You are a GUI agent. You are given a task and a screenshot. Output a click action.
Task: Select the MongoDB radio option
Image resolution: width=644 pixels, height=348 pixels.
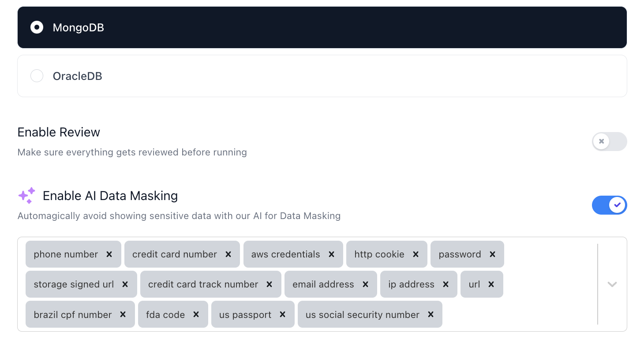[x=37, y=27]
